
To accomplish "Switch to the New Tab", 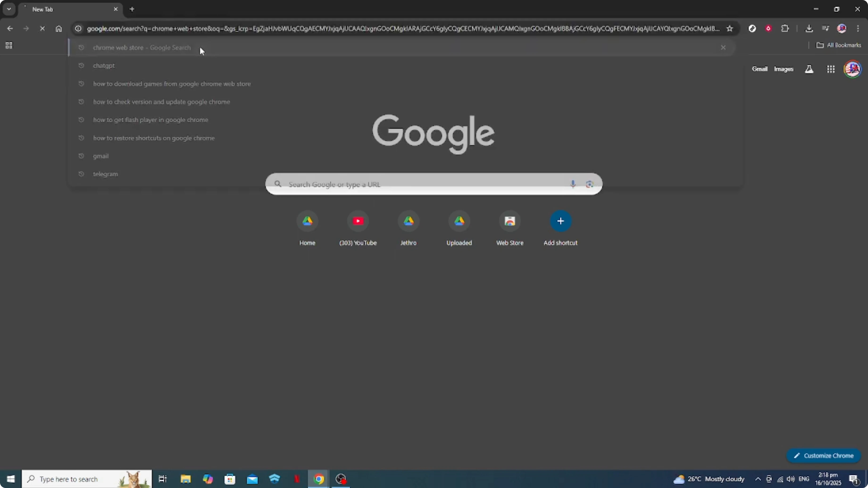I will [61, 9].
